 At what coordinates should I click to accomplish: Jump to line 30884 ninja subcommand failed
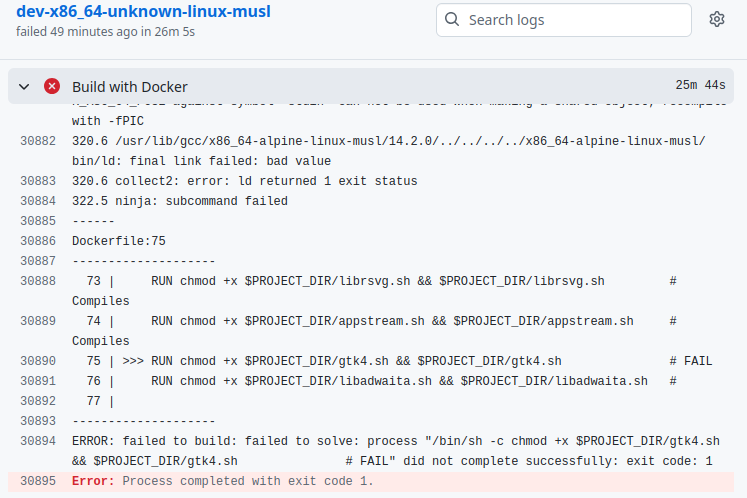38,201
